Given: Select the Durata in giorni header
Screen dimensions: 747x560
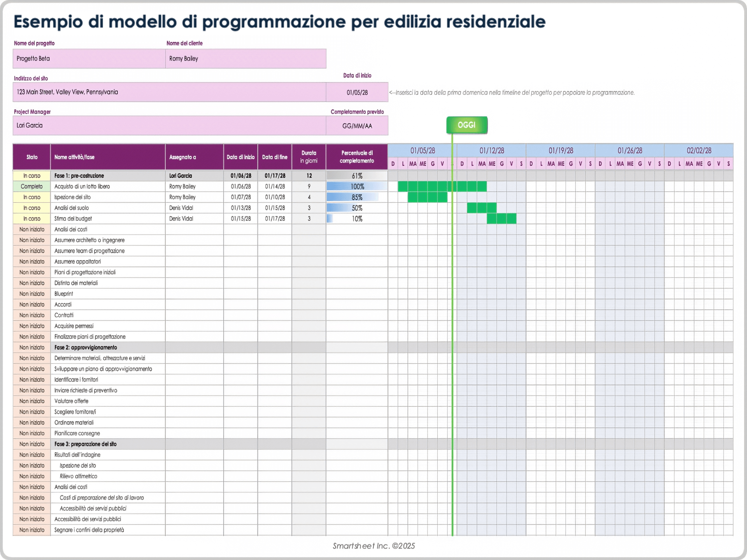Looking at the screenshot, I should [309, 157].
